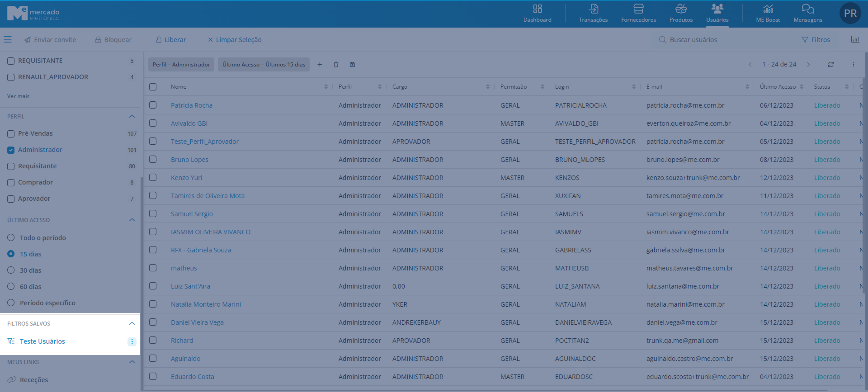Open the Receções link

34,380
